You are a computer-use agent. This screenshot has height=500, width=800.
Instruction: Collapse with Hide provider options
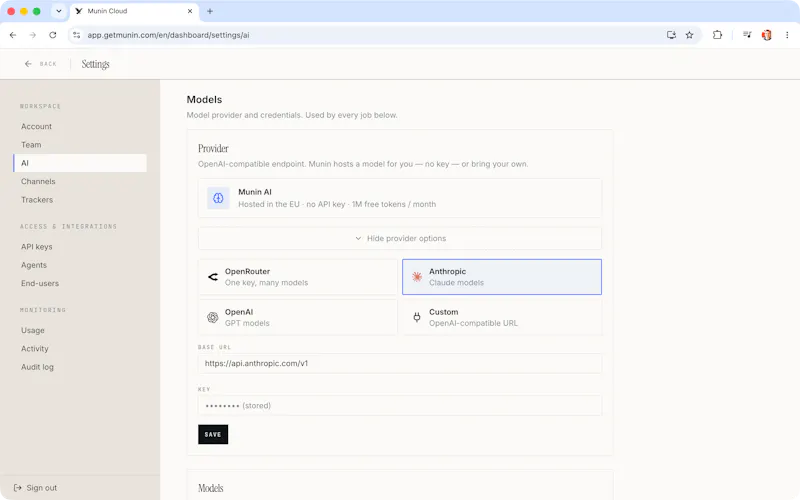click(x=399, y=238)
